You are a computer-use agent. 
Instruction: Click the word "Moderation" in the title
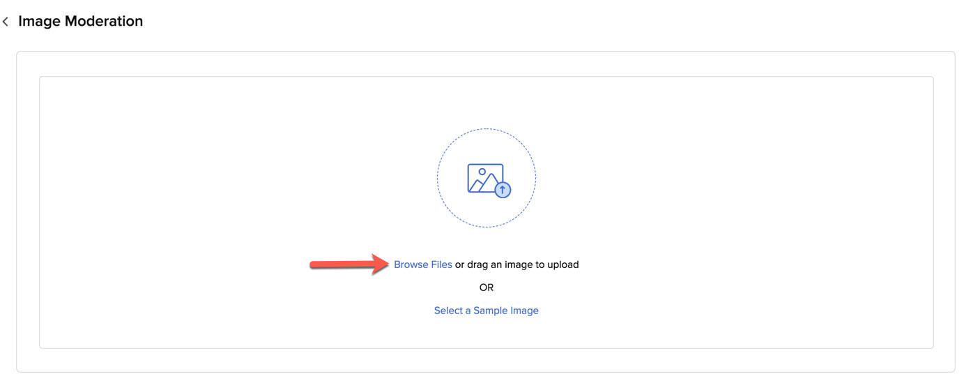[103, 22]
